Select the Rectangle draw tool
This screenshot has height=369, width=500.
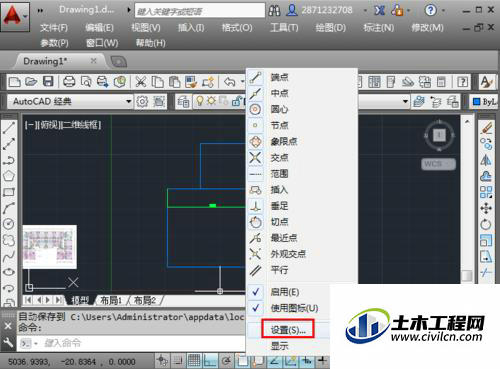[x=9, y=192]
